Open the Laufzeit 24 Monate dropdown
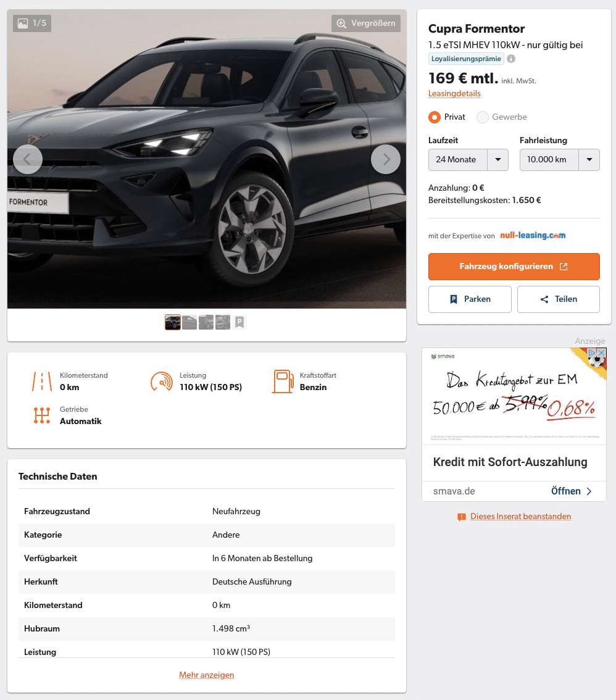 (x=468, y=160)
